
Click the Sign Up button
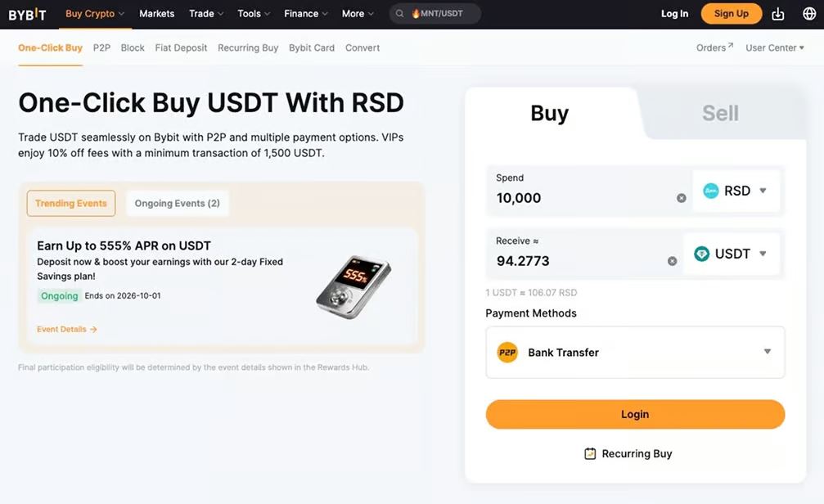tap(731, 14)
